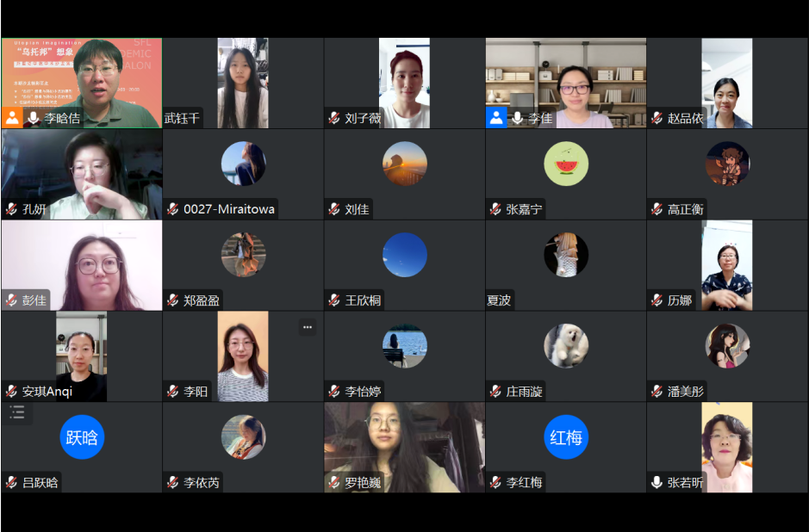Viewport: 809px width, 532px height.
Task: Click the orange host badge icon beside 李晗佶
Action: click(x=12, y=118)
